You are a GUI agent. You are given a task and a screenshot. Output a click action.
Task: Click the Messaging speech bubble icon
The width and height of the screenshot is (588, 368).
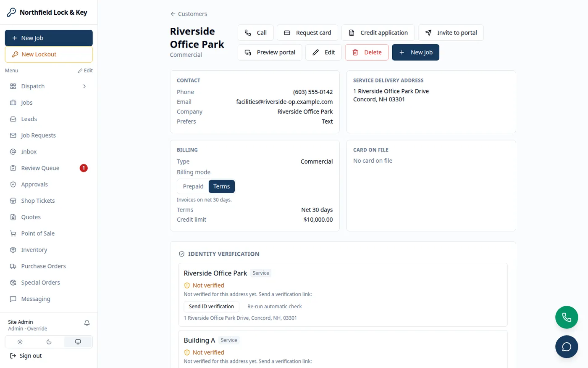13,299
